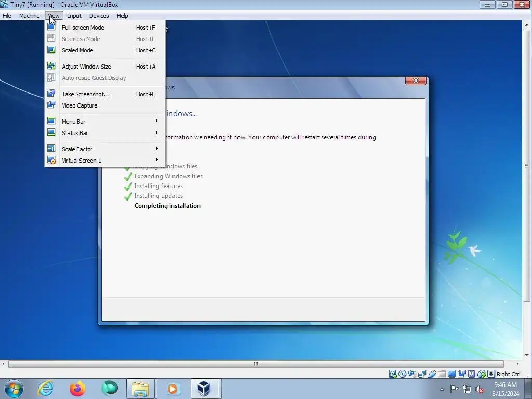Open the File menu
The image size is (532, 399).
7,16
